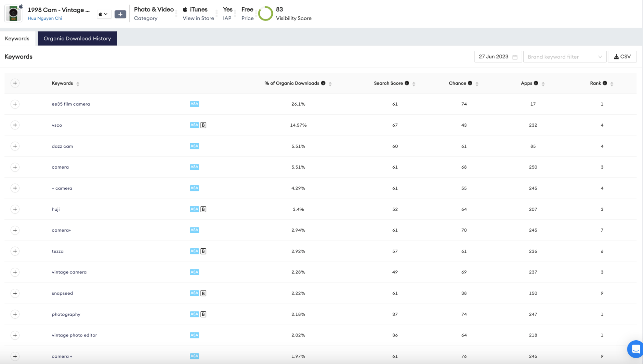The width and height of the screenshot is (643, 364).
Task: Download data with the CSV button
Action: 622,57
